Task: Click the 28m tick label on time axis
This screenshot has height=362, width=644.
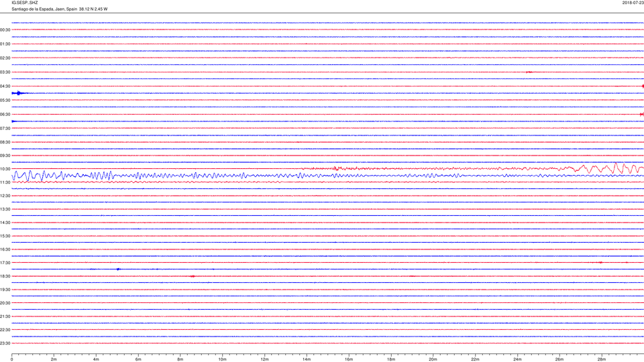Action: (x=601, y=359)
